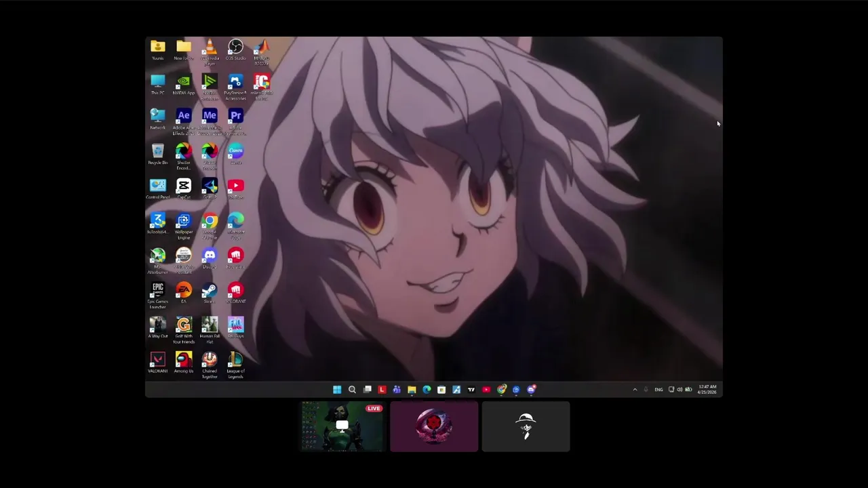Viewport: 868px width, 488px height.
Task: Open the taskbar volume control
Action: 679,390
